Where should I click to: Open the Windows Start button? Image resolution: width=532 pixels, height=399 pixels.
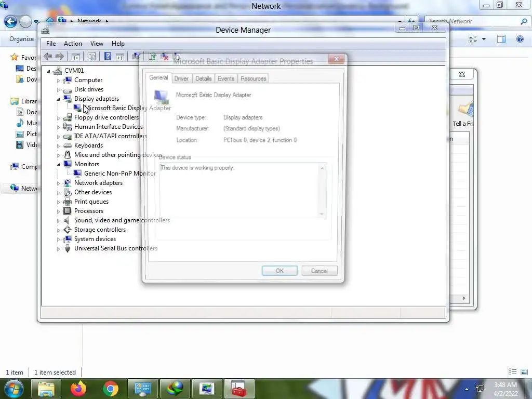coord(14,389)
